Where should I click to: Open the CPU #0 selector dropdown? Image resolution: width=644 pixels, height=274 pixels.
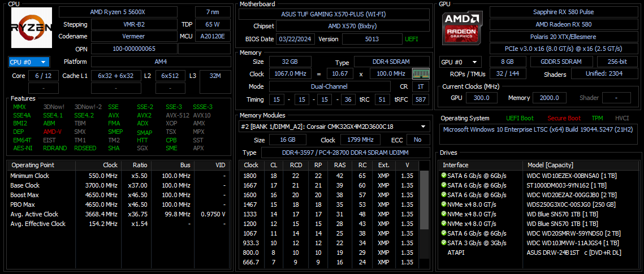tap(29, 62)
